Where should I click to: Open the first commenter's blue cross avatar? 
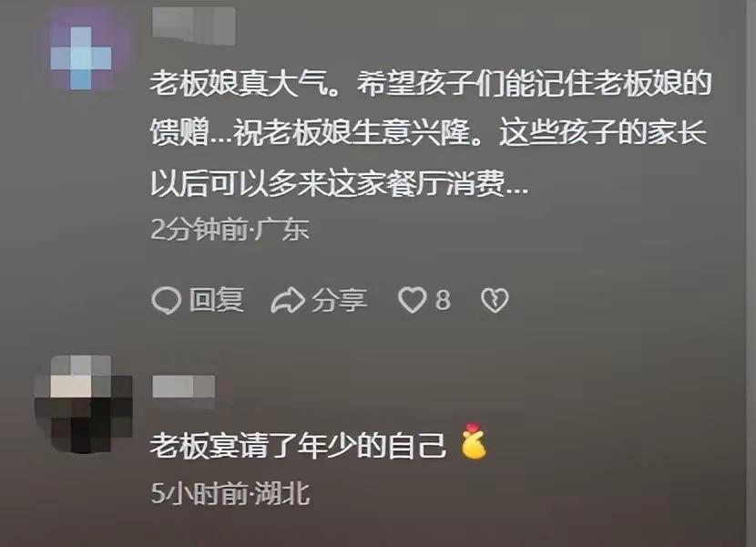point(81,58)
